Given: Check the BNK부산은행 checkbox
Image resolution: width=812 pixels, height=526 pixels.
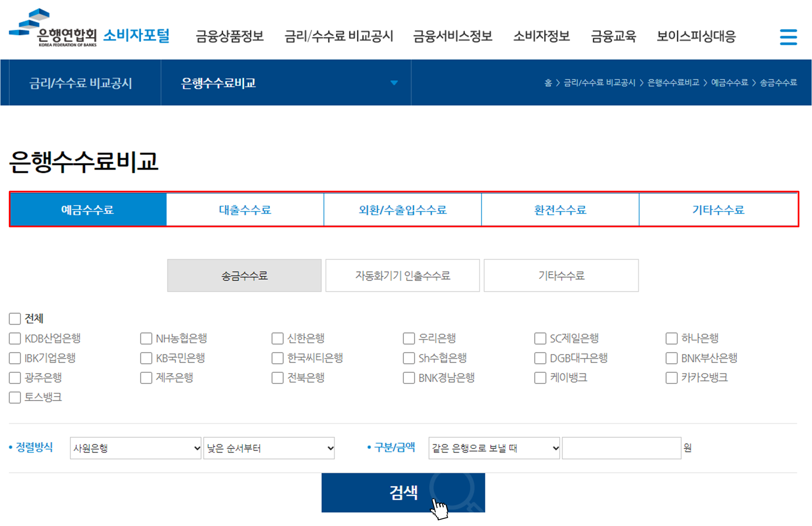Looking at the screenshot, I should click(x=672, y=358).
